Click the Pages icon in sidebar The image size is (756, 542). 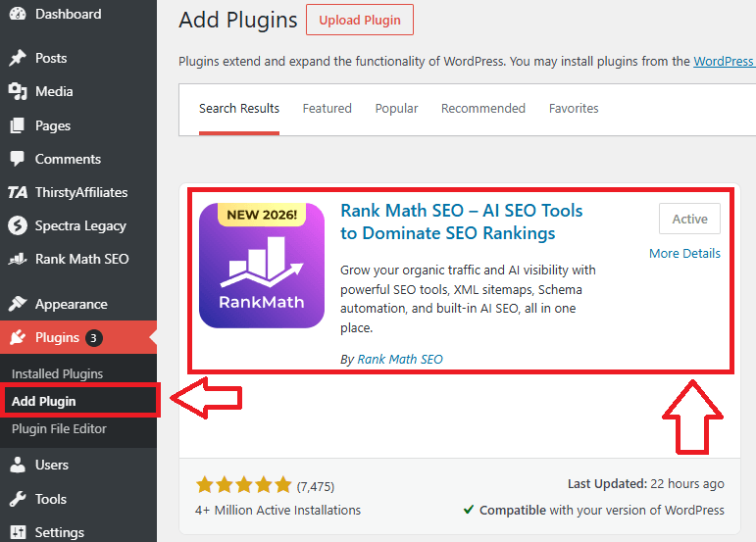(18, 125)
